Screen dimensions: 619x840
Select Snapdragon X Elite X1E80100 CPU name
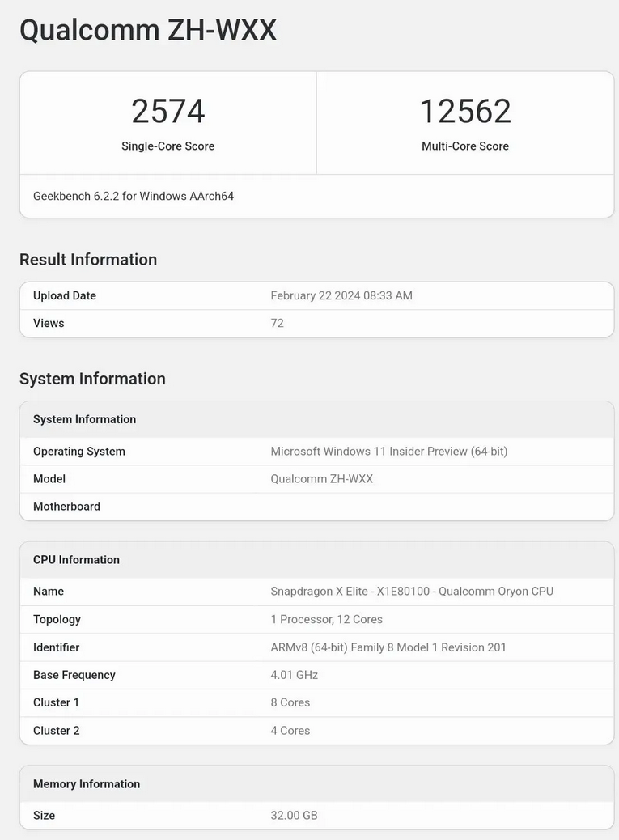[412, 592]
